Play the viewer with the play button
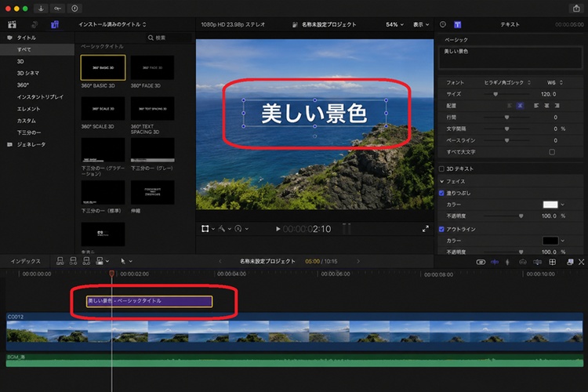 [278, 228]
